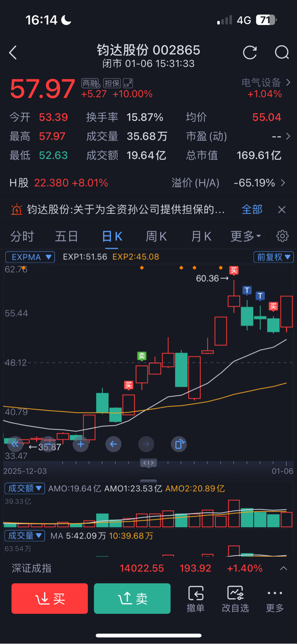Image resolution: width=297 pixels, height=644 pixels.
Task: Tap the green 卖 sell button
Action: [132, 599]
